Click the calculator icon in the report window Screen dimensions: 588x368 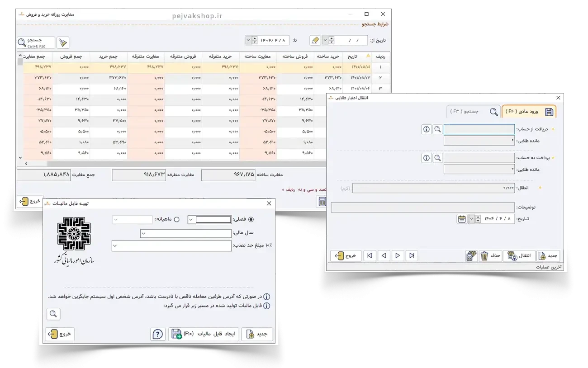[x=322, y=202]
